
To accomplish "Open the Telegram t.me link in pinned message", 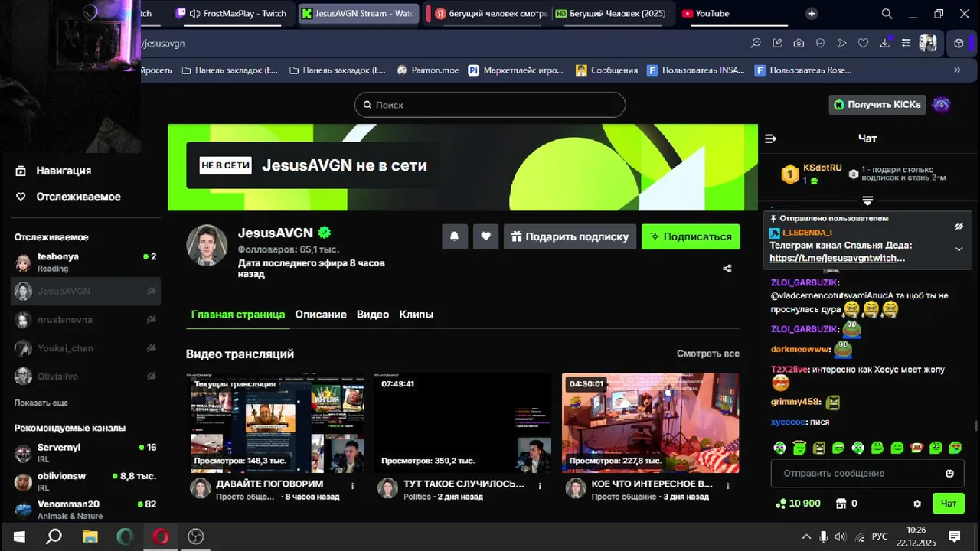I will coord(838,259).
